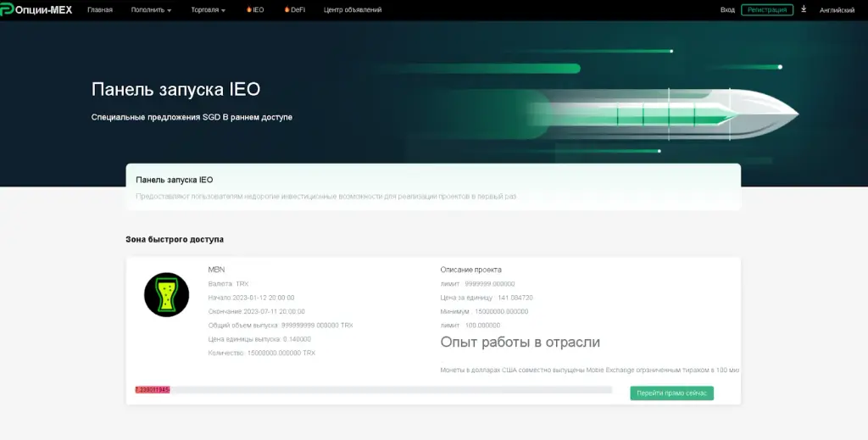The width and height of the screenshot is (868, 440).
Task: Open Центр объявлений page
Action: [x=353, y=10]
